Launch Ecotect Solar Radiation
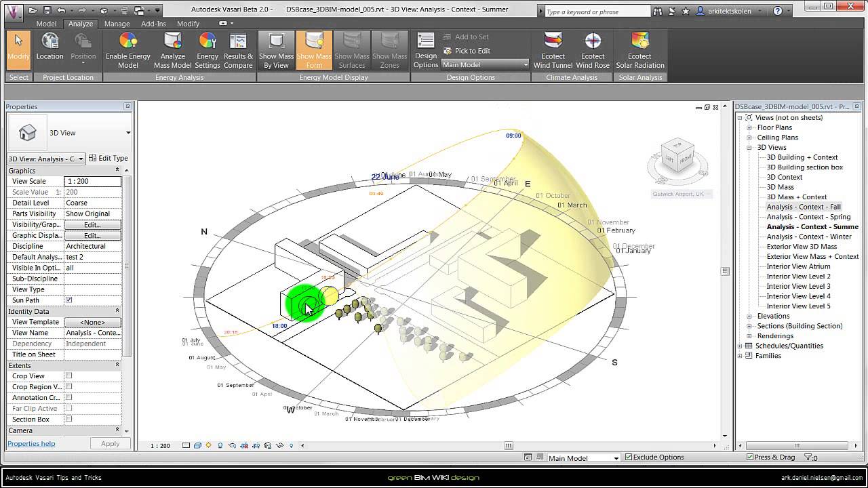The width and height of the screenshot is (868, 488). (639, 51)
